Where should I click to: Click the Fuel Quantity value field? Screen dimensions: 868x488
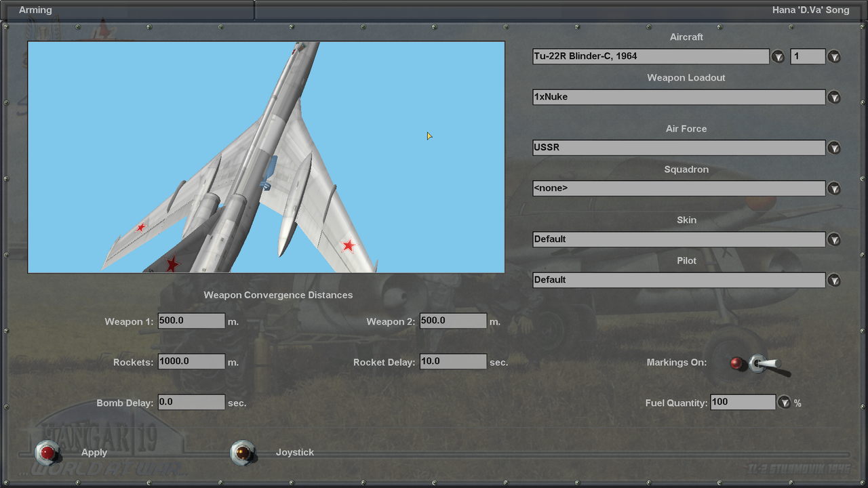(x=743, y=402)
